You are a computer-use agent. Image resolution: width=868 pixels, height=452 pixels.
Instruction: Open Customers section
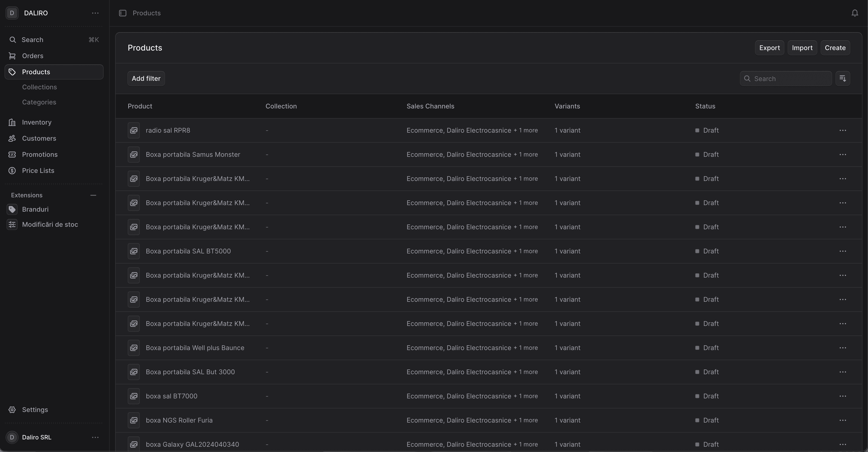(54, 139)
